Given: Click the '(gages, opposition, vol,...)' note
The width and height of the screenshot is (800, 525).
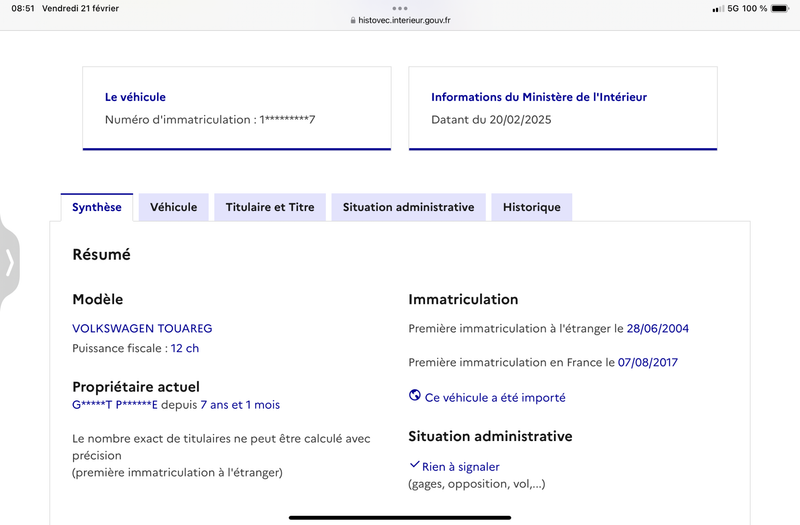Looking at the screenshot, I should click(x=477, y=484).
